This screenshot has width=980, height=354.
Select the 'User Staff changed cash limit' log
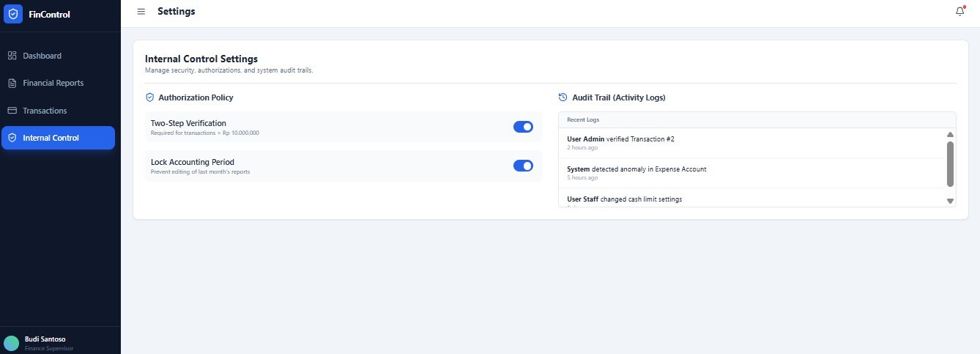click(751, 199)
